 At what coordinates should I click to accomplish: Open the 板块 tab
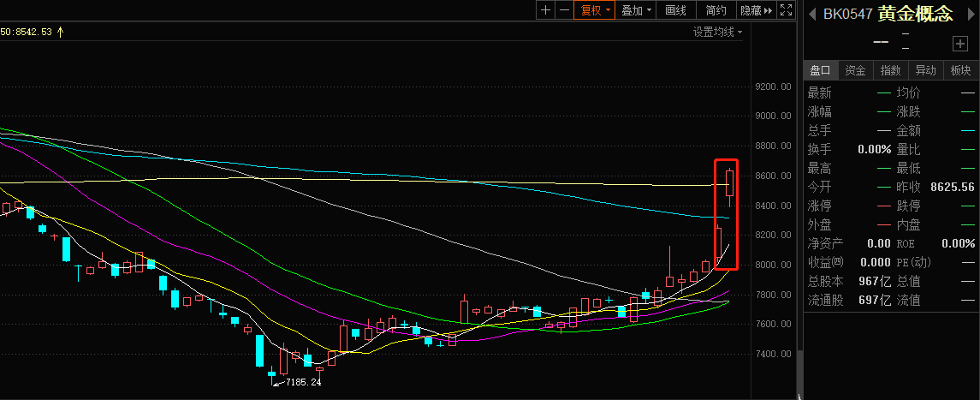(960, 70)
